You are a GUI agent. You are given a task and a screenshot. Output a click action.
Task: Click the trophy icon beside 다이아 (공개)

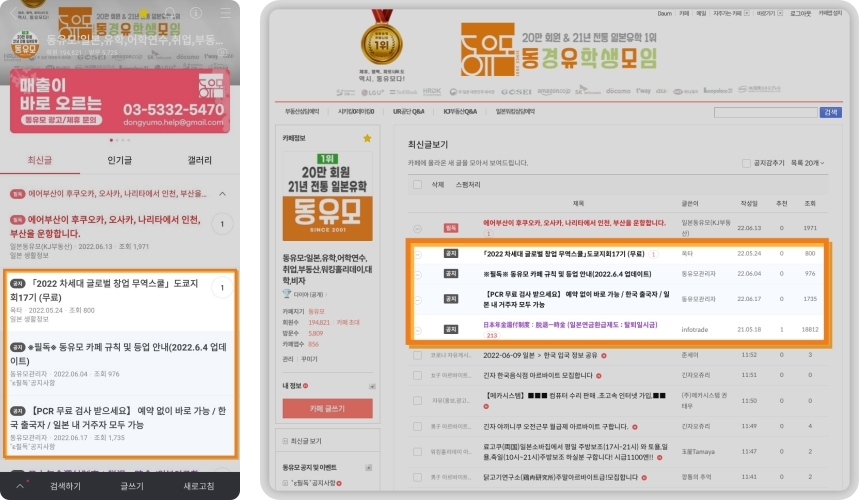tap(287, 294)
